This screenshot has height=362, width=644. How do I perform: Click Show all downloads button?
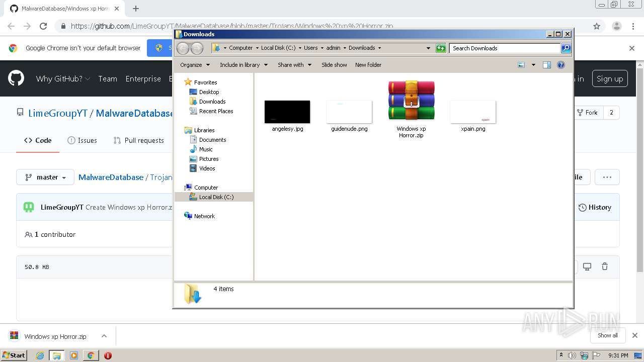click(608, 335)
